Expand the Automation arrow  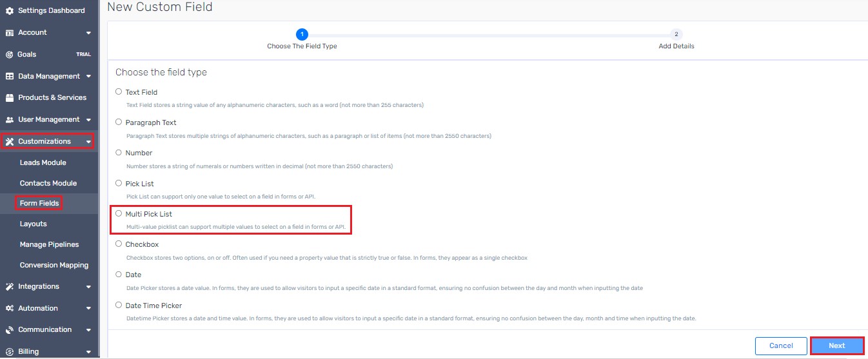pos(88,308)
